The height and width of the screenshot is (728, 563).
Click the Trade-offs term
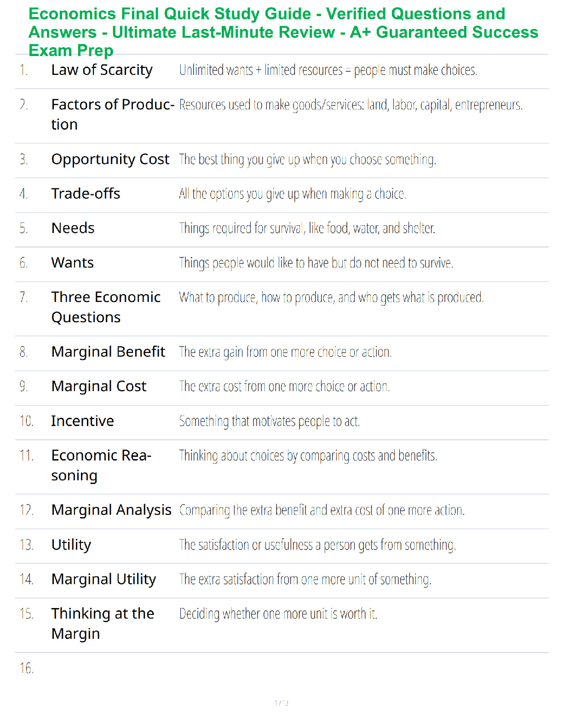pyautogui.click(x=86, y=193)
